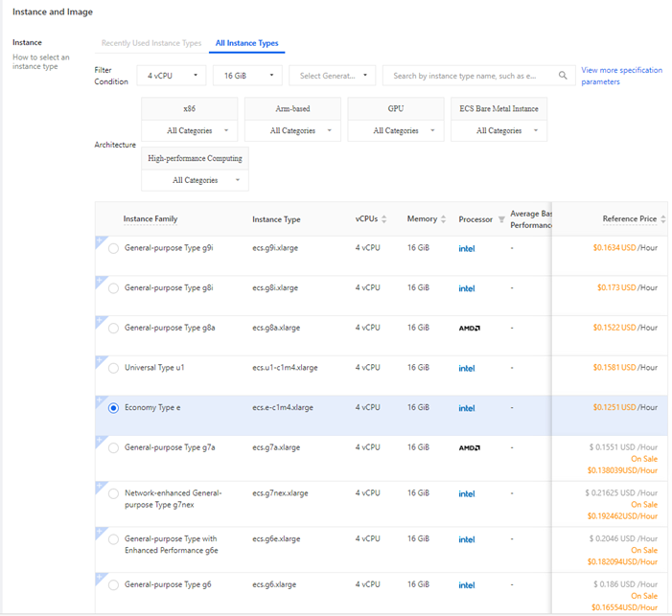672x616 pixels.
Task: Open the Processor column filter icon
Action: tap(501, 219)
